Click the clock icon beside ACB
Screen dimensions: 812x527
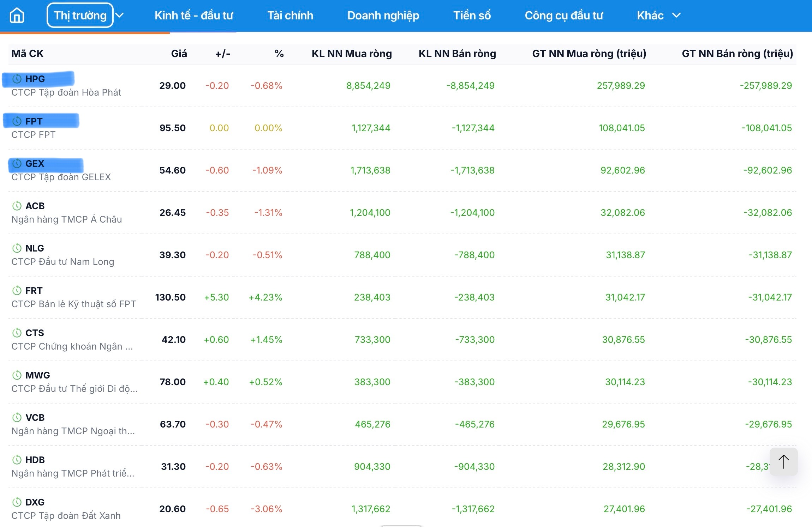(x=17, y=206)
